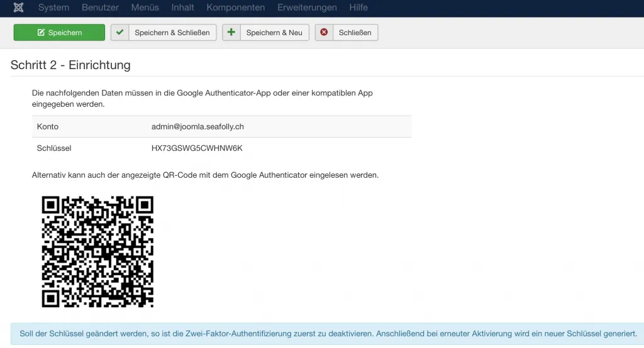The height and width of the screenshot is (348, 644).
Task: Open the Komponenten menu
Action: tap(236, 8)
